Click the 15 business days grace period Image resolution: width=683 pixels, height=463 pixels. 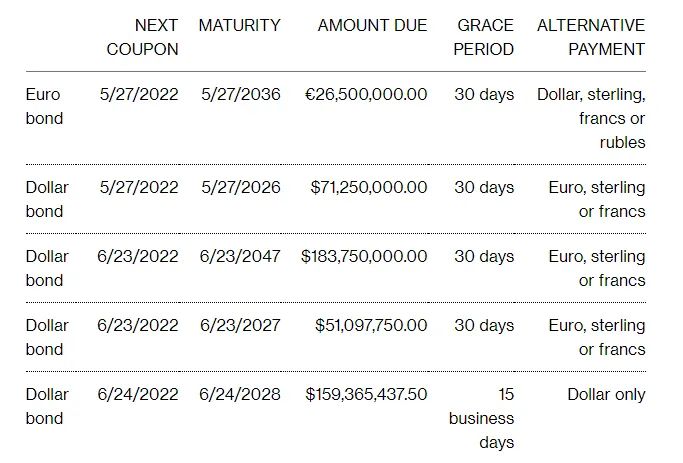[x=482, y=418]
